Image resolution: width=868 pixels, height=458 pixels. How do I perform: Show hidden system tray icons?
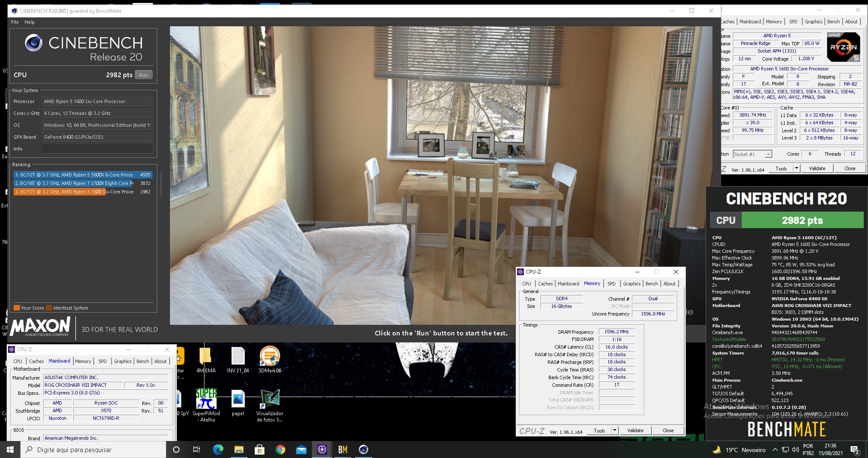click(775, 450)
